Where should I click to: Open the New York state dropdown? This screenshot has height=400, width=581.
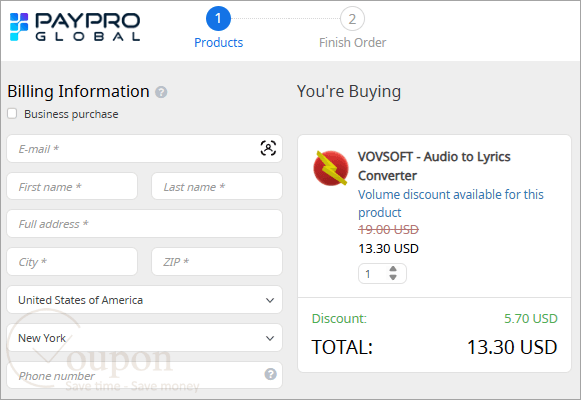tap(145, 338)
